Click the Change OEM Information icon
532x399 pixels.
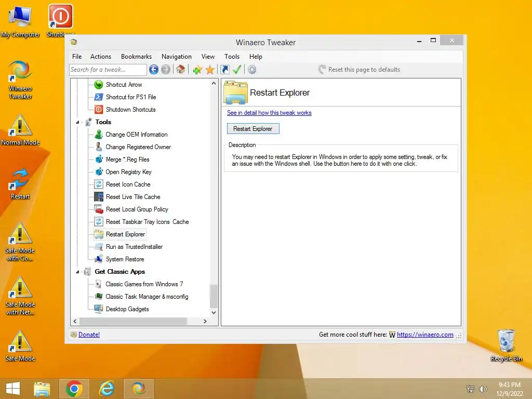click(98, 135)
